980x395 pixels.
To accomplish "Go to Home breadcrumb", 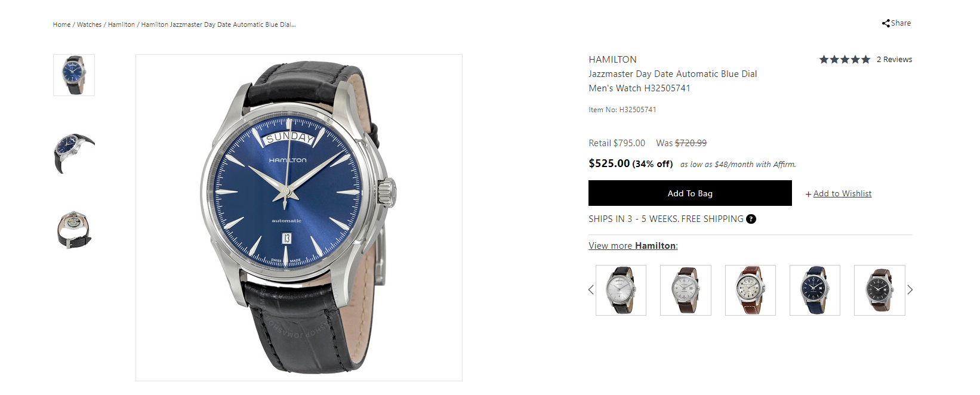I will pos(61,24).
